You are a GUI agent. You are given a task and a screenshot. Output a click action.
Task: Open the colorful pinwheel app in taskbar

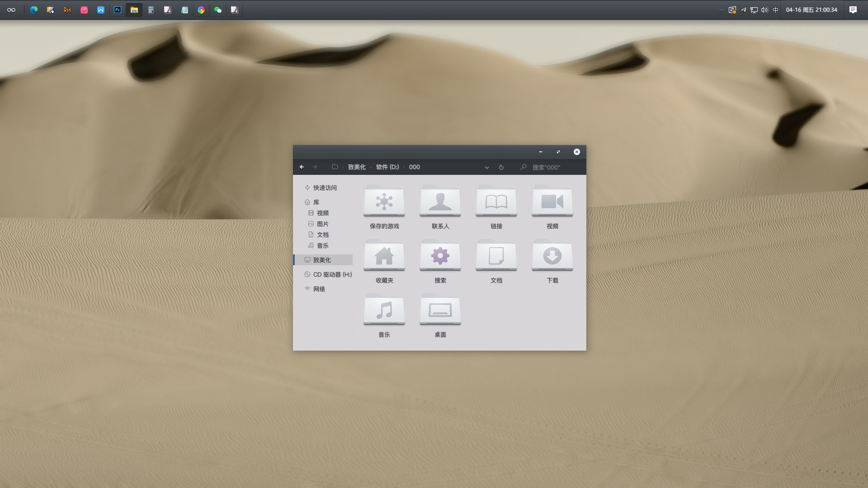[x=201, y=10]
